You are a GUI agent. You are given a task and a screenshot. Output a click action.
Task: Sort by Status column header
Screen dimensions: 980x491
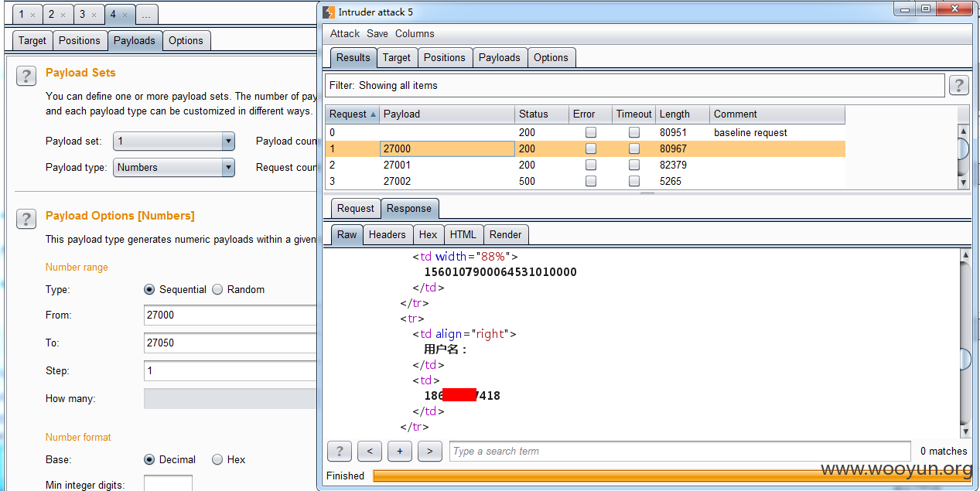[541, 114]
